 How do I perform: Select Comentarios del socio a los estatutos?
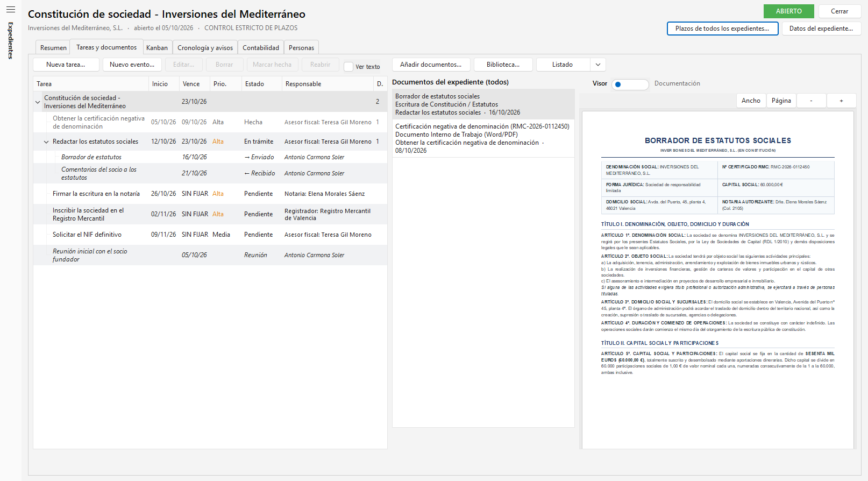[210, 173]
